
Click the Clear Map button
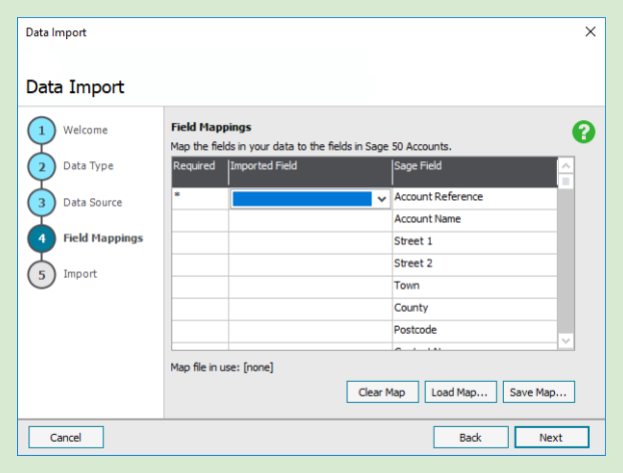point(382,392)
